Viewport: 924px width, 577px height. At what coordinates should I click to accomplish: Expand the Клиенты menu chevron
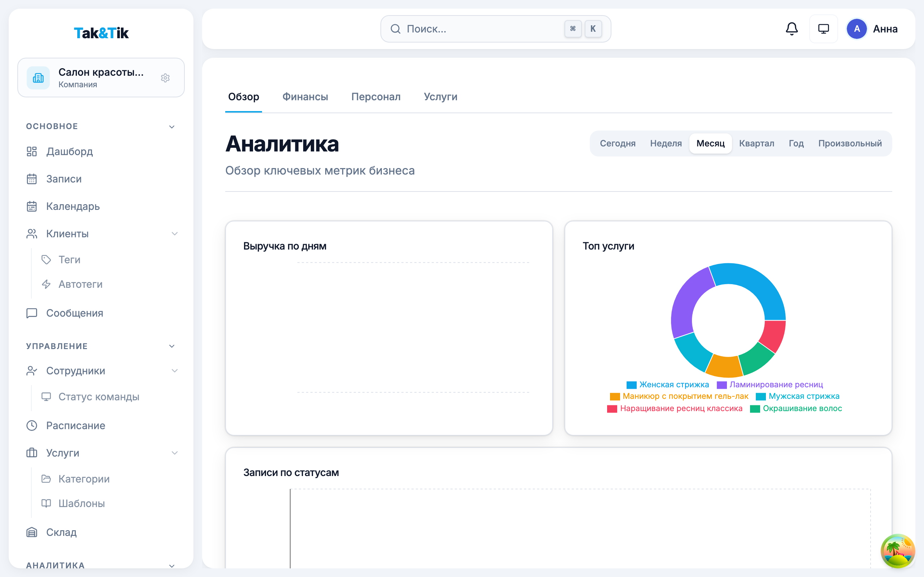click(175, 234)
